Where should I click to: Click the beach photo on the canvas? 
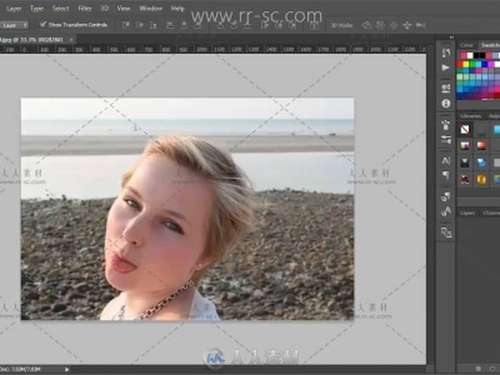pos(187,209)
